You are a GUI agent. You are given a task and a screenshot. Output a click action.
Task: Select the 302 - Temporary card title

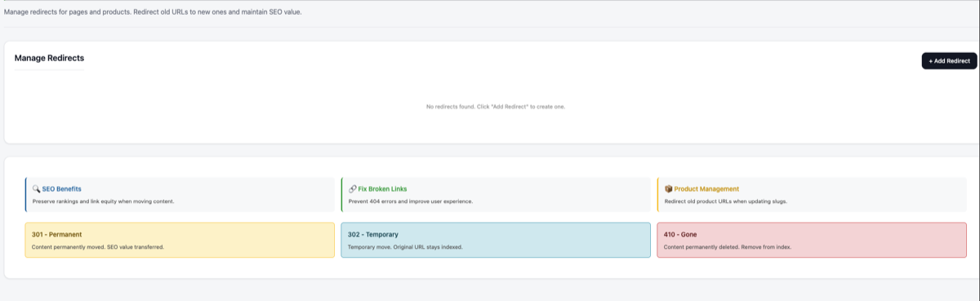click(x=373, y=234)
